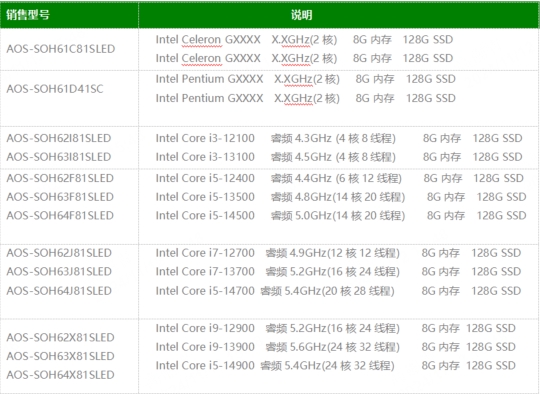Image resolution: width=540 pixels, height=394 pixels.
Task: Click AOS-SOH64J81SLED model text
Action: (59, 291)
